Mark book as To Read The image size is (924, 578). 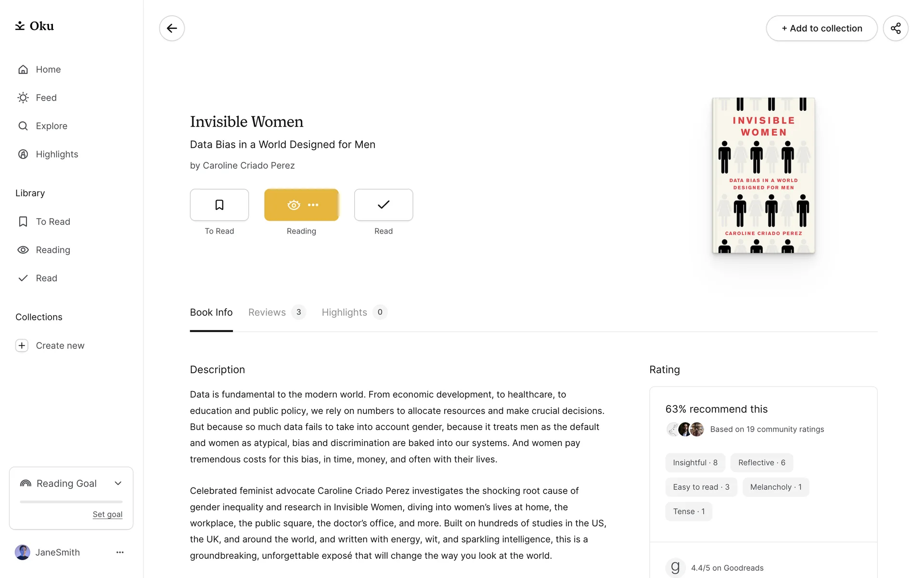(x=219, y=205)
